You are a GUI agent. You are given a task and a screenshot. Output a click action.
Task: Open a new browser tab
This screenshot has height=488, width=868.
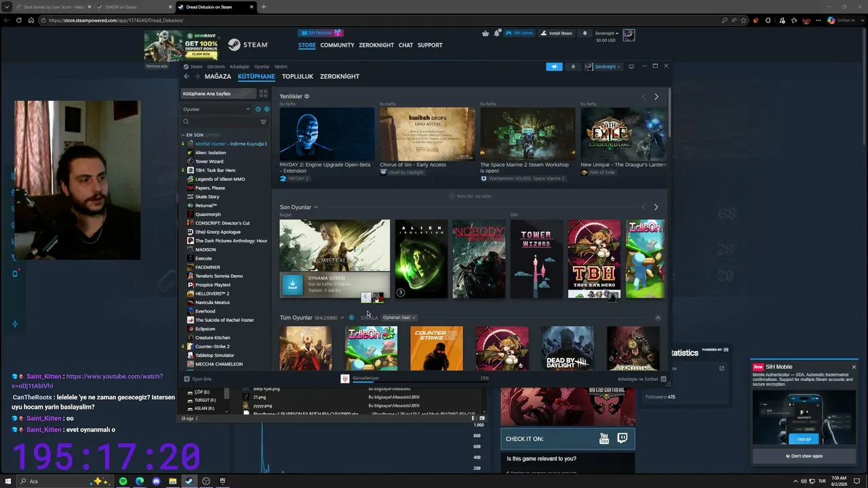(263, 7)
